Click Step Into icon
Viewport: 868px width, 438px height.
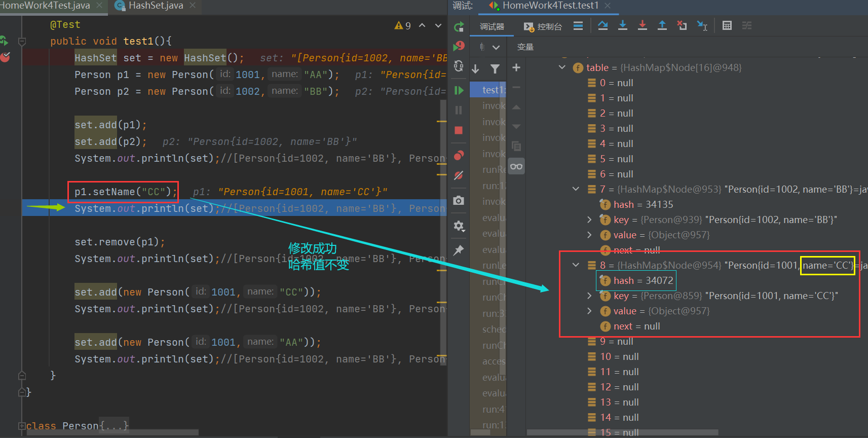point(623,25)
